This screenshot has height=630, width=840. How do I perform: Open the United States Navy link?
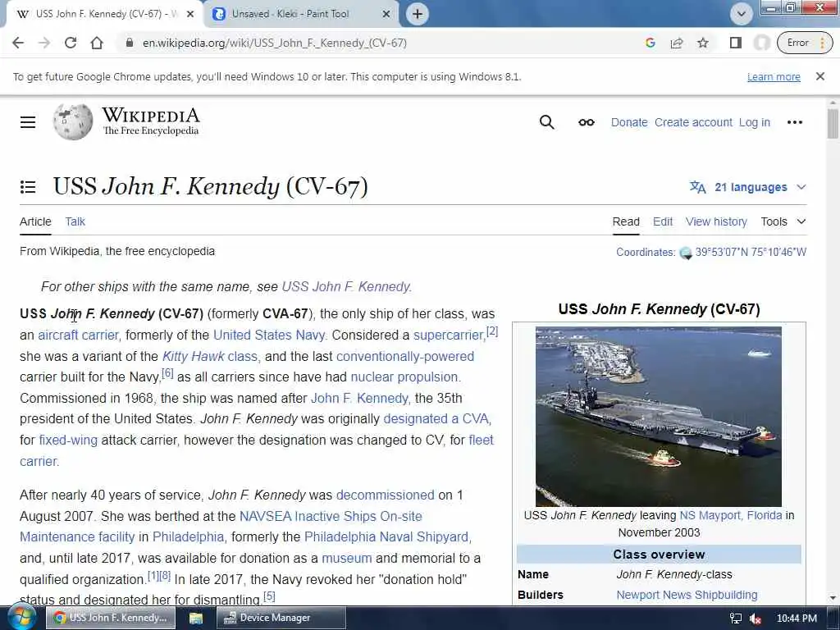269,335
